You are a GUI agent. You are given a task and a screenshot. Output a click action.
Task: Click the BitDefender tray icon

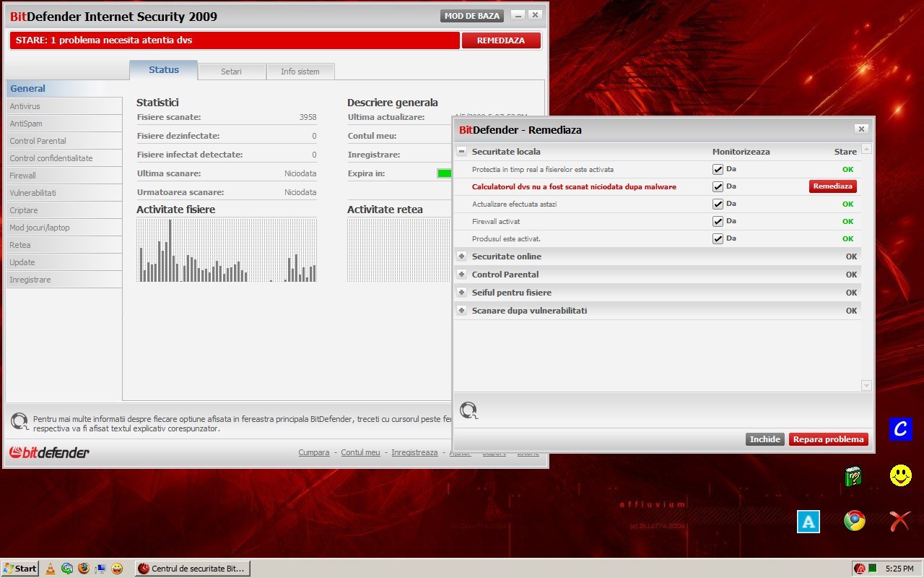(860, 569)
